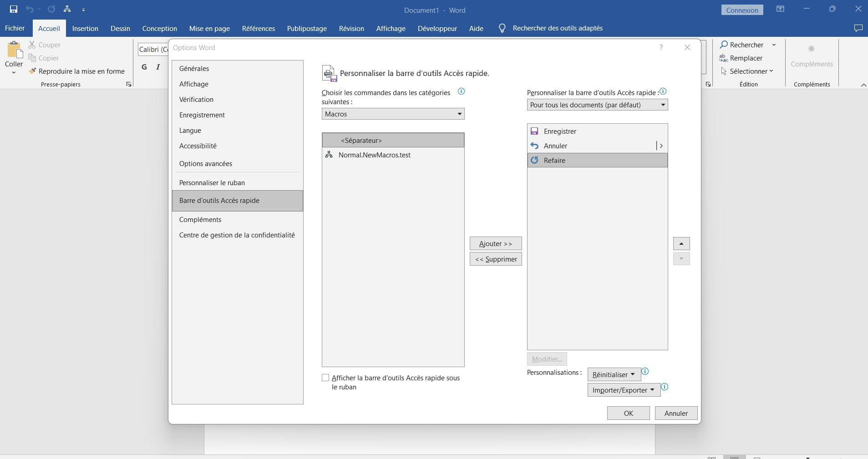Click Reproduire la mise en forme
Screen dimensions: 868x459
pos(76,71)
